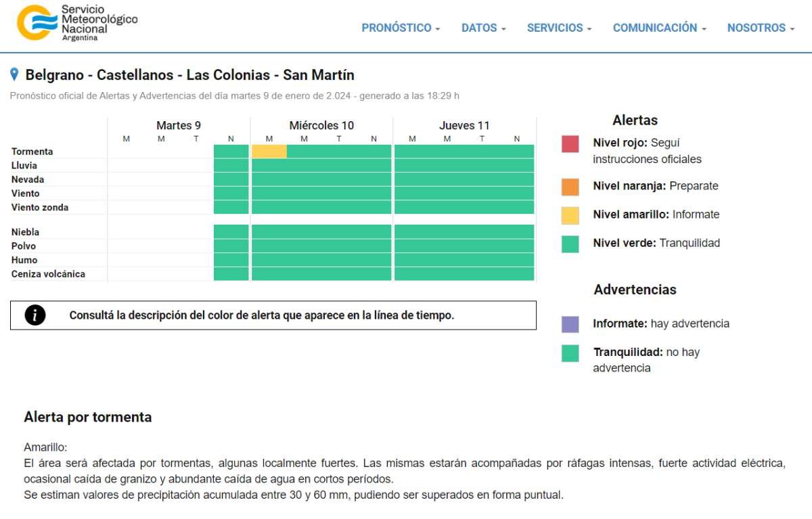This screenshot has width=812, height=519.
Task: Select the NOSOTROS menu item
Action: [x=761, y=28]
